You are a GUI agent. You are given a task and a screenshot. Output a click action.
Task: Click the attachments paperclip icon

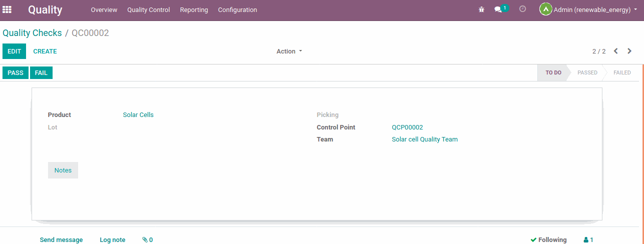145,240
